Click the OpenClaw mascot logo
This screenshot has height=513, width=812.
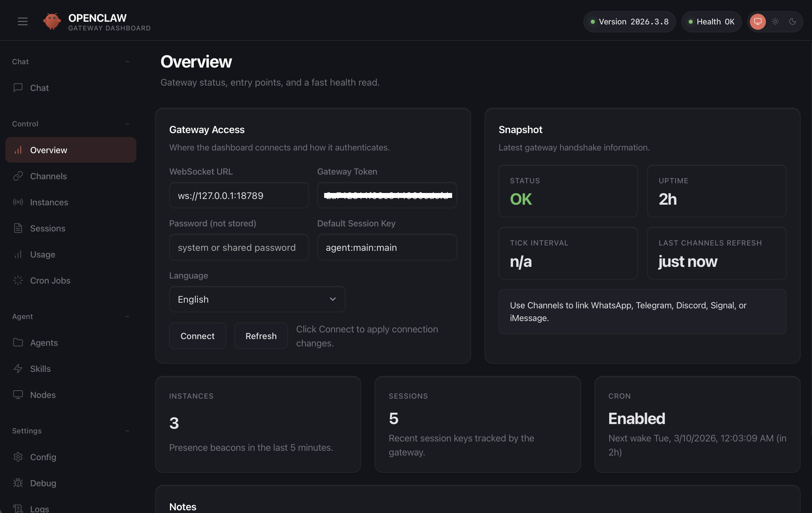(x=52, y=21)
